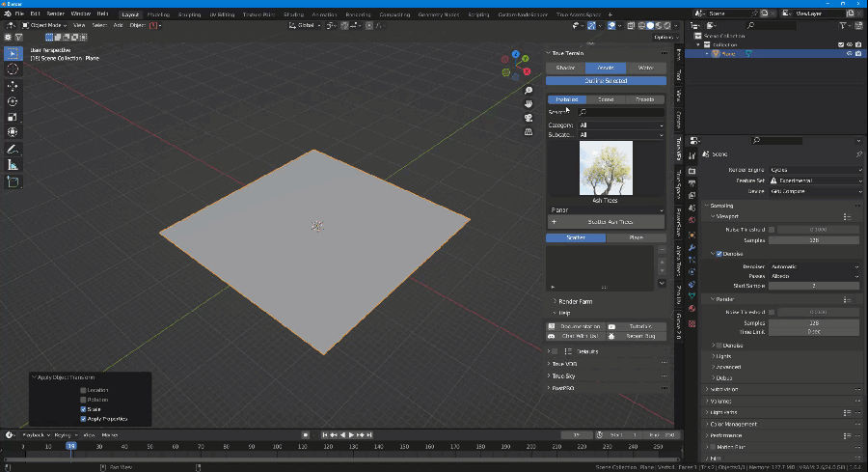Activate the Scale tool

tap(13, 117)
